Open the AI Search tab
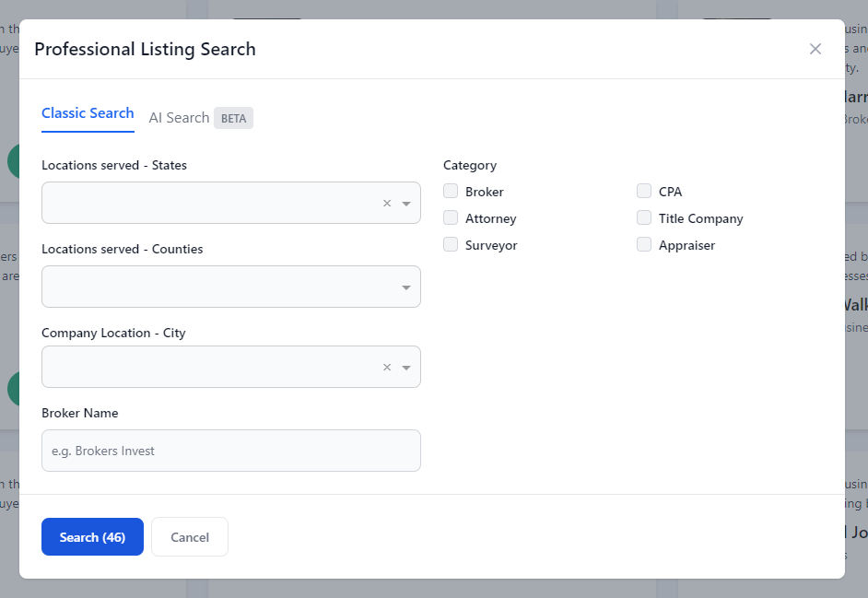The image size is (868, 598). pos(179,118)
